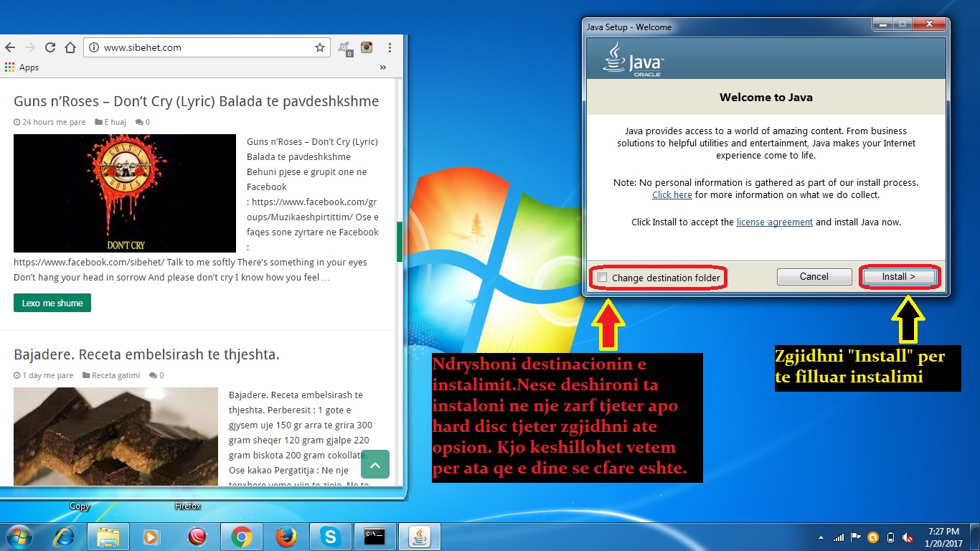This screenshot has width=980, height=551.
Task: Click Cancel in Java Setup
Action: [x=814, y=276]
